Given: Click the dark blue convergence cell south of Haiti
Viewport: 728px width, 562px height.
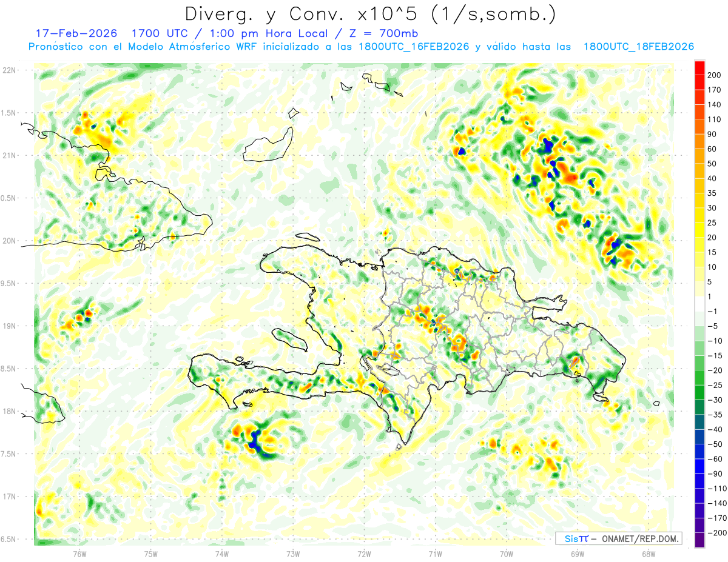Looking at the screenshot, I should [255, 441].
